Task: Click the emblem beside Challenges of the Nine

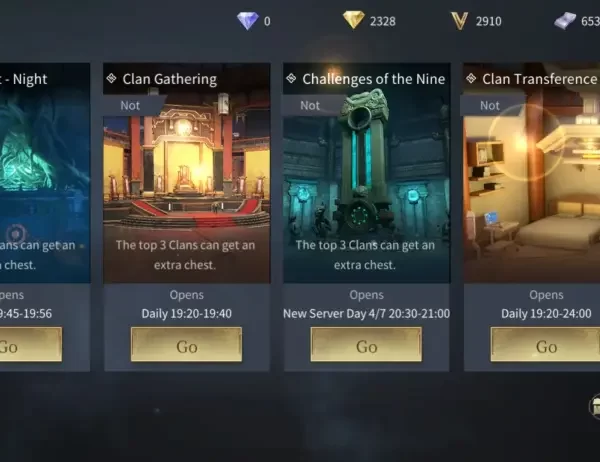Action: (x=291, y=78)
